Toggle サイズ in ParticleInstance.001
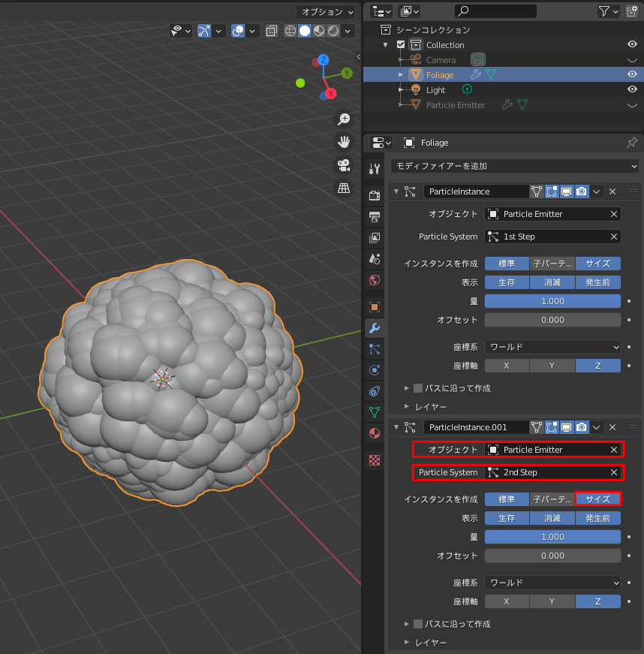644x654 pixels. coord(598,499)
